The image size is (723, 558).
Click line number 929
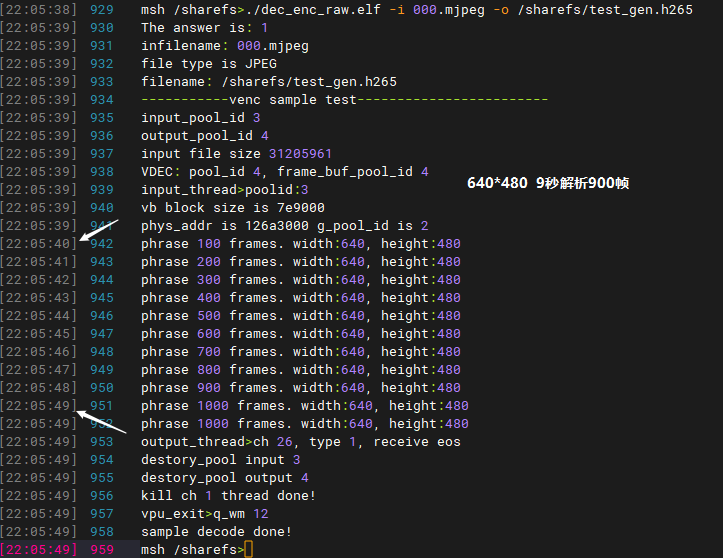click(x=101, y=9)
